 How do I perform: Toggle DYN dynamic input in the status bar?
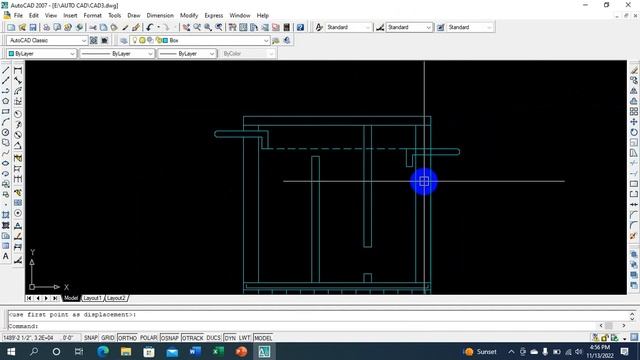click(x=230, y=338)
